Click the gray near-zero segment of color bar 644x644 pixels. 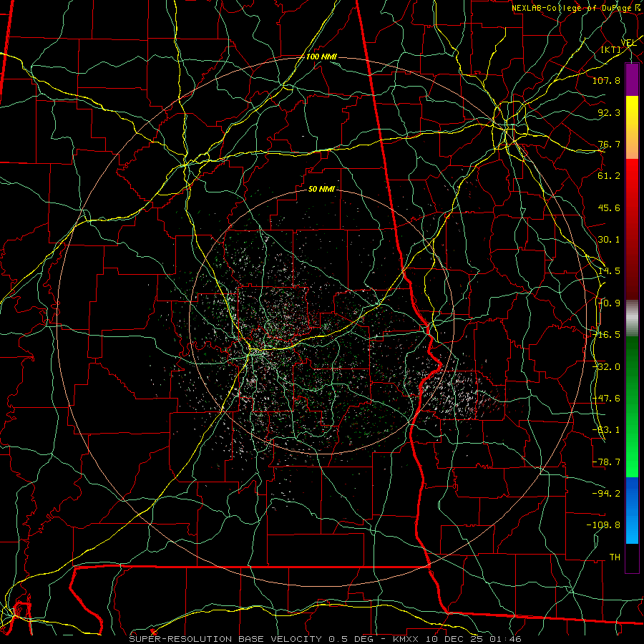tap(632, 318)
